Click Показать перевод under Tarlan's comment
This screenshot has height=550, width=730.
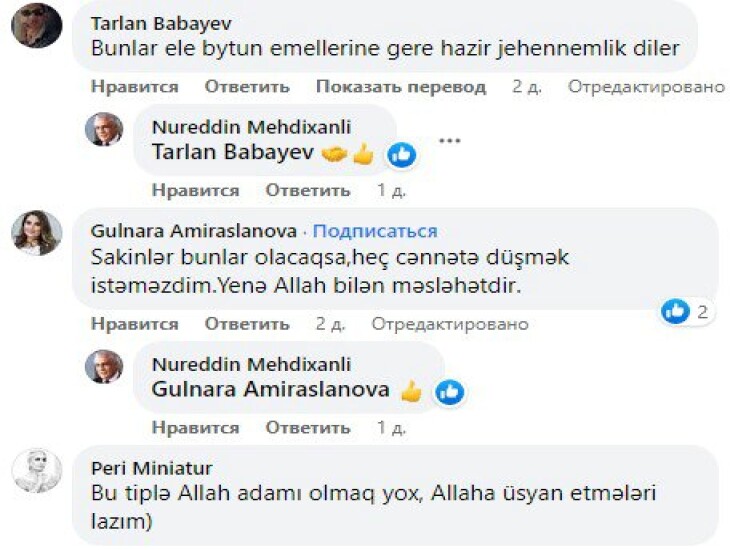pyautogui.click(x=400, y=87)
